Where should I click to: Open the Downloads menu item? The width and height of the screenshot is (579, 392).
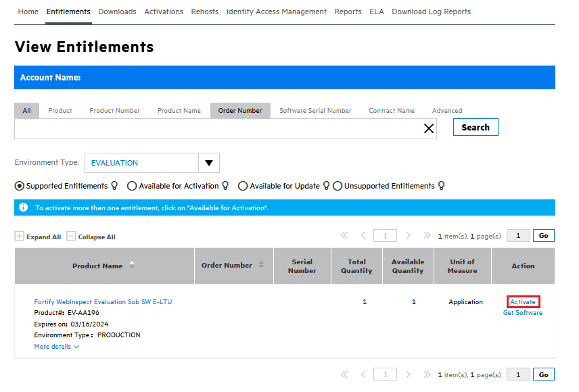point(117,11)
